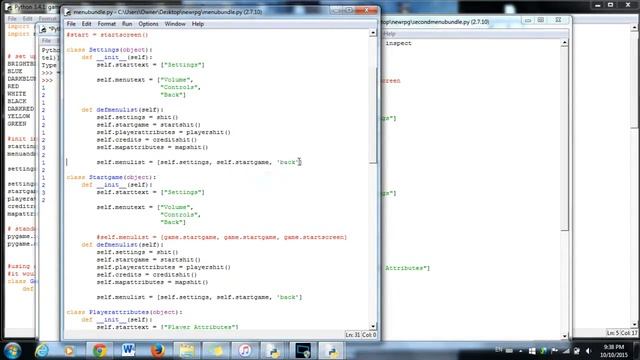Click the word 'inspect' in secondmenubundle.py
Image resolution: width=640 pixels, height=360 pixels.
pyautogui.click(x=398, y=43)
